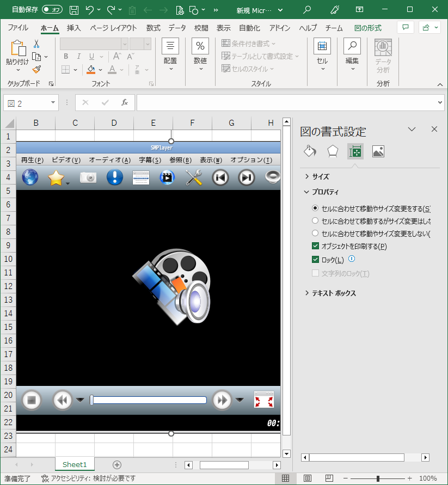Switch to the 数式 tab

pos(153,28)
